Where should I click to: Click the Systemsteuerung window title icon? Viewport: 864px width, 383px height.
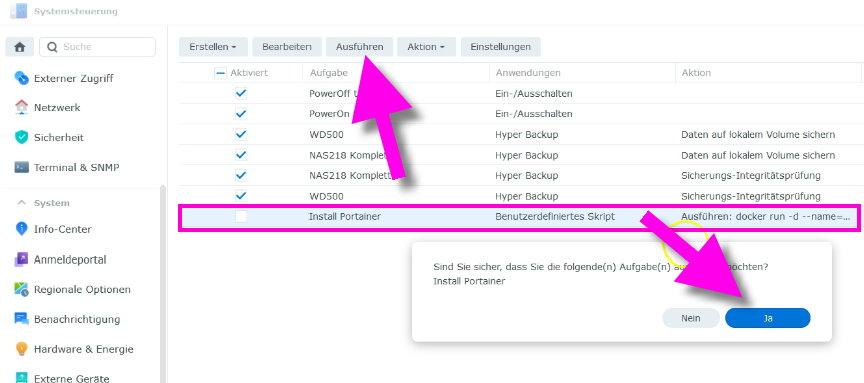[x=18, y=10]
